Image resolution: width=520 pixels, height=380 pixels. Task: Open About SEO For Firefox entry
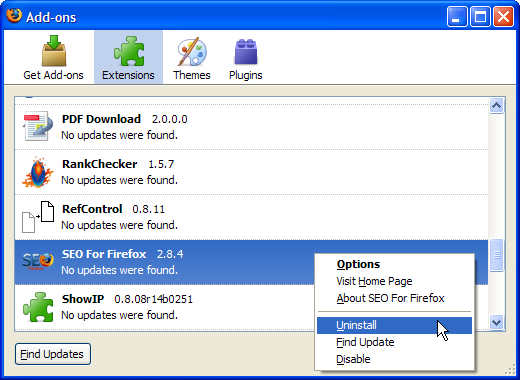[x=390, y=298]
